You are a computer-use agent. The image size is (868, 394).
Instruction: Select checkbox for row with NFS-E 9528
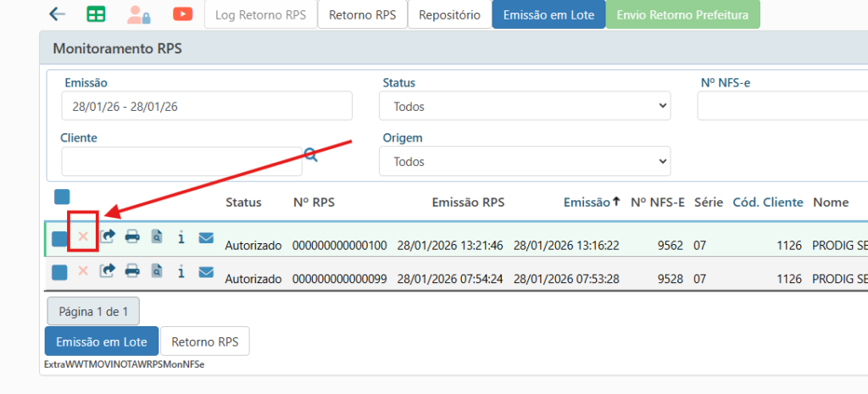coord(59,272)
